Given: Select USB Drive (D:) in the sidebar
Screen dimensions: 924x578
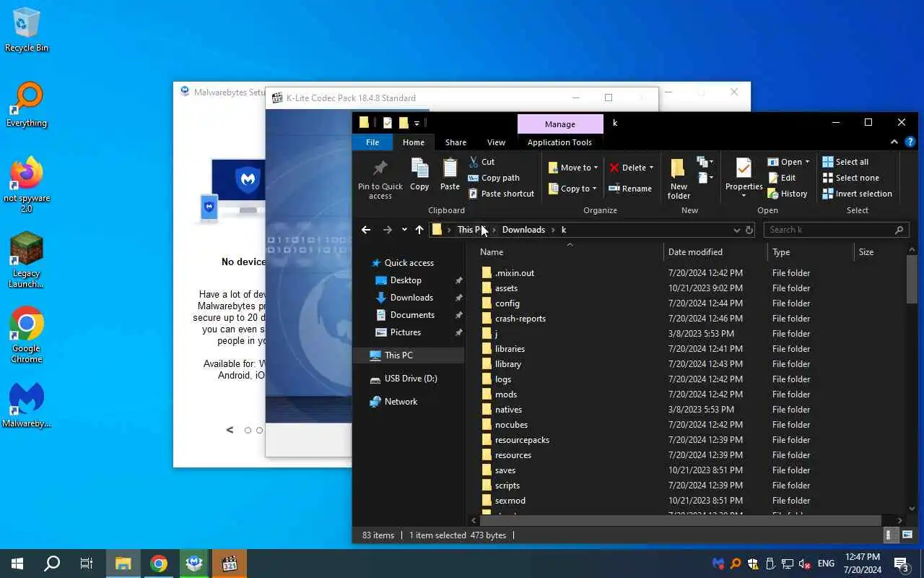Looking at the screenshot, I should tap(411, 379).
